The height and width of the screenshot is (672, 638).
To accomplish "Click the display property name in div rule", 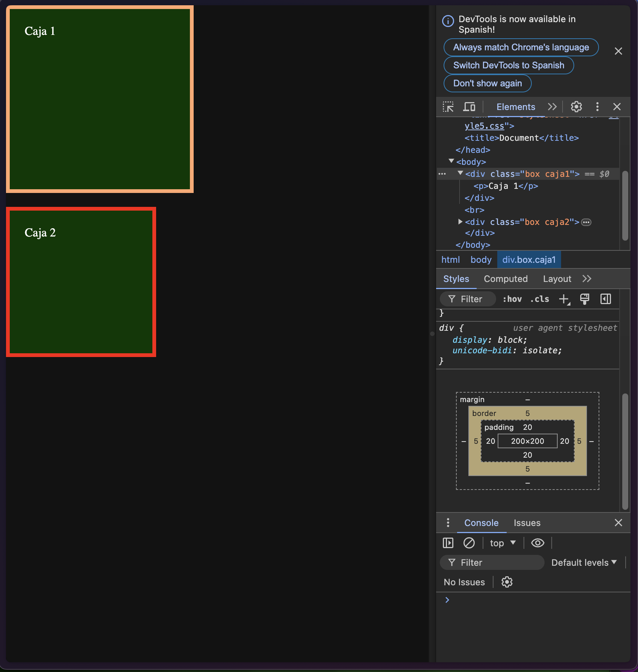I will (469, 340).
